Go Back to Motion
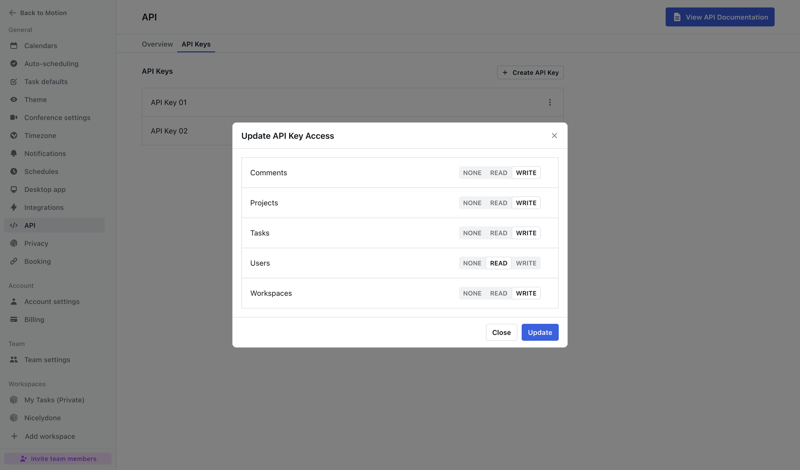 [x=38, y=13]
